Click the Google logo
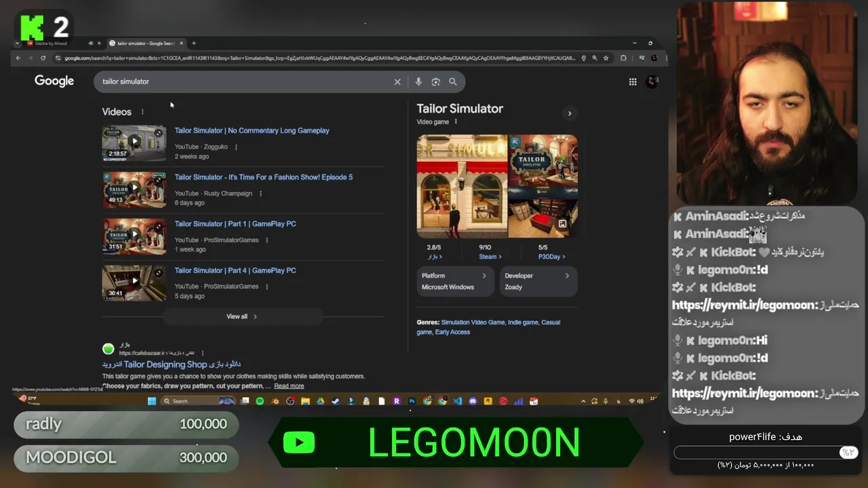The width and height of the screenshot is (868, 488). [54, 81]
